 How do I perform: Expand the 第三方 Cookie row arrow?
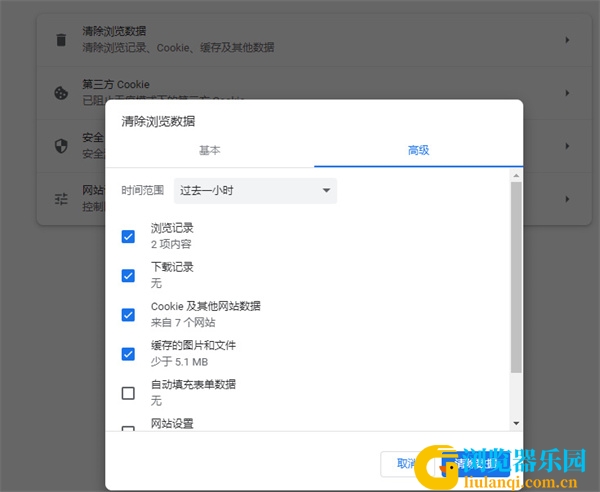pyautogui.click(x=567, y=93)
